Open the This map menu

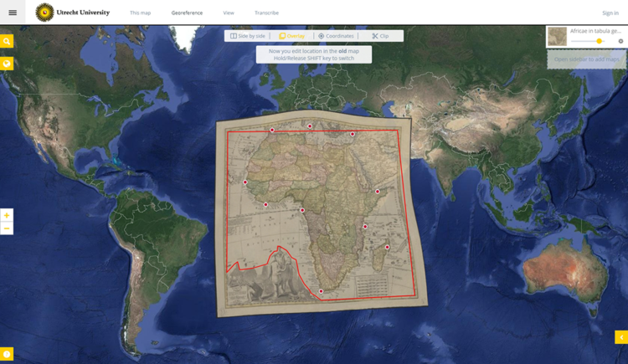coord(140,13)
